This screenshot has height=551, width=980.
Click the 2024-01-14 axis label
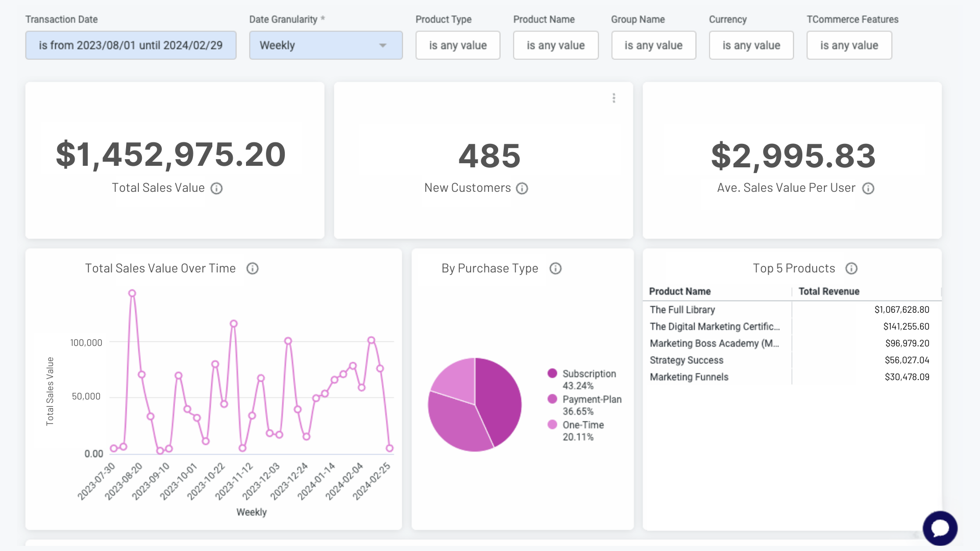click(316, 481)
